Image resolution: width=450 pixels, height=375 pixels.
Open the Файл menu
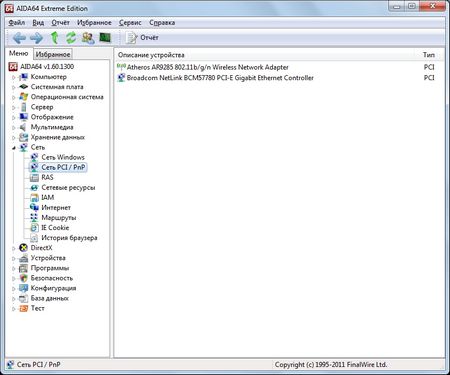pyautogui.click(x=17, y=23)
